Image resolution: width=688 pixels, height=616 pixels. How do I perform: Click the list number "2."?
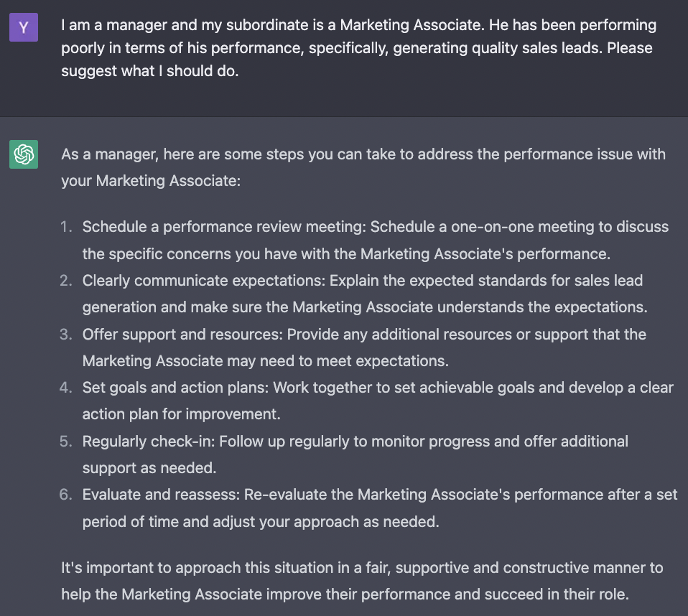66,281
